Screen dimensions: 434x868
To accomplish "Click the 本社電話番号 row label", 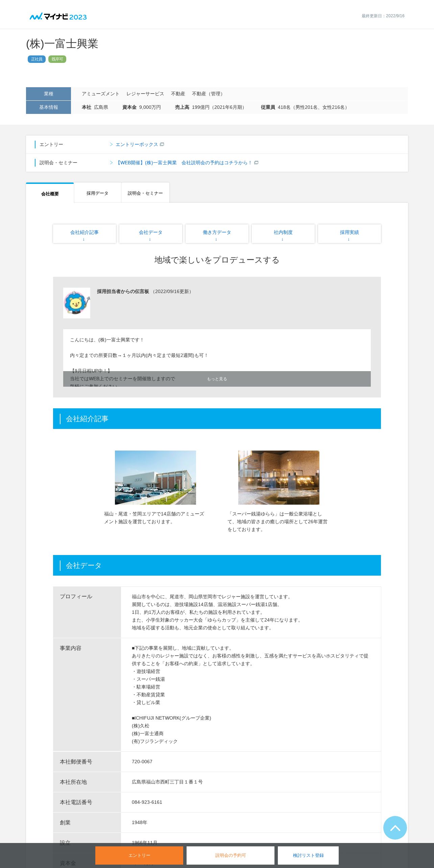I will click(x=76, y=802).
